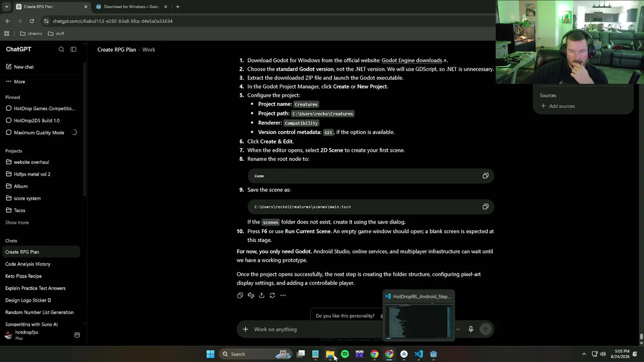
Task: Open the HUD FX app on taskbar
Action: (359, 354)
